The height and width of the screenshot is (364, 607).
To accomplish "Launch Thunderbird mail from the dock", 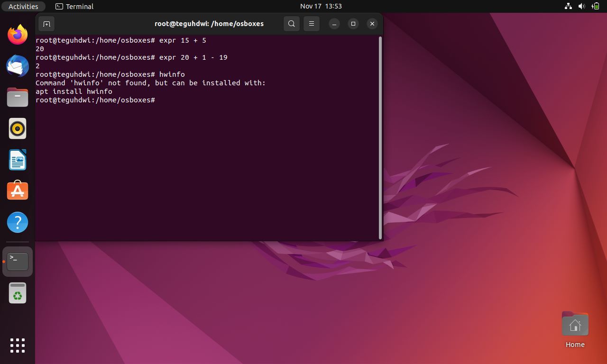I will pos(18,66).
